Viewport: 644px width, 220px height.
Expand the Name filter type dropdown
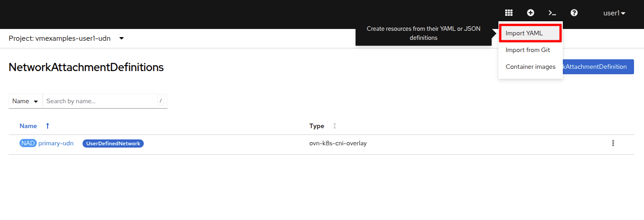click(x=25, y=101)
